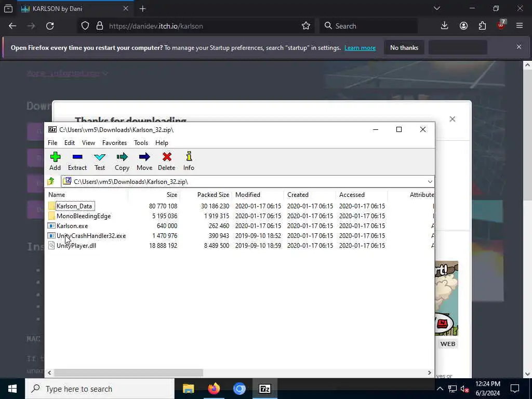Open File Explorer from the taskbar
Image resolution: width=532 pixels, height=399 pixels.
coord(188,389)
